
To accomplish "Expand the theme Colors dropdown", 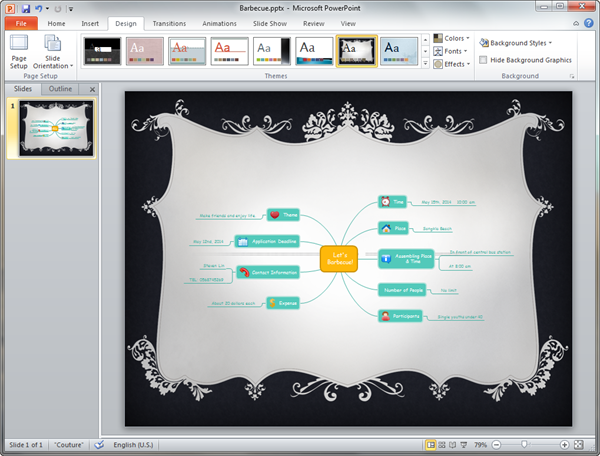I will coord(453,39).
